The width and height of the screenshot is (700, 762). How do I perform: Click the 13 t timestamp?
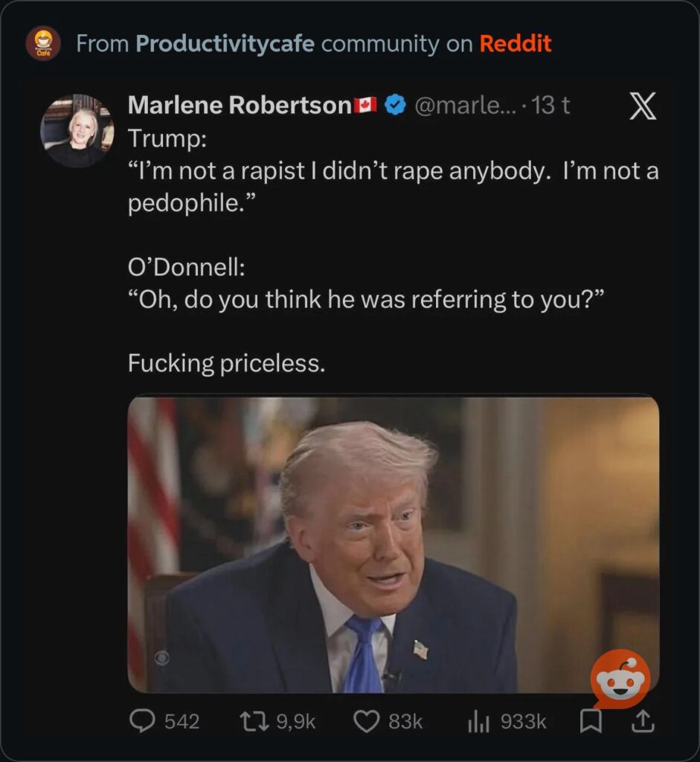[x=551, y=106]
